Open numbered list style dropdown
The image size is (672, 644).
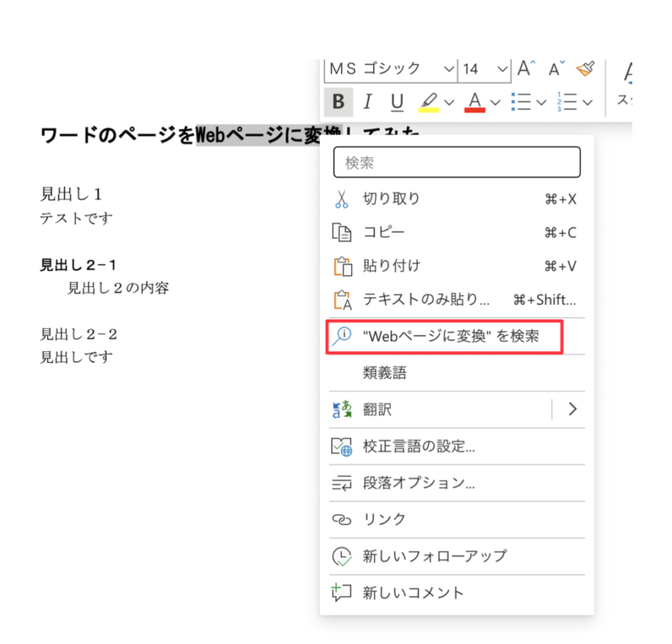pyautogui.click(x=588, y=102)
